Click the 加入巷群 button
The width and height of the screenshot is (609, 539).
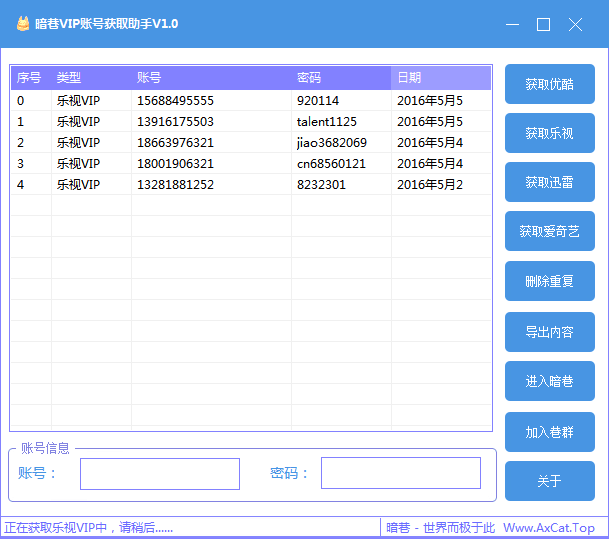coord(549,432)
